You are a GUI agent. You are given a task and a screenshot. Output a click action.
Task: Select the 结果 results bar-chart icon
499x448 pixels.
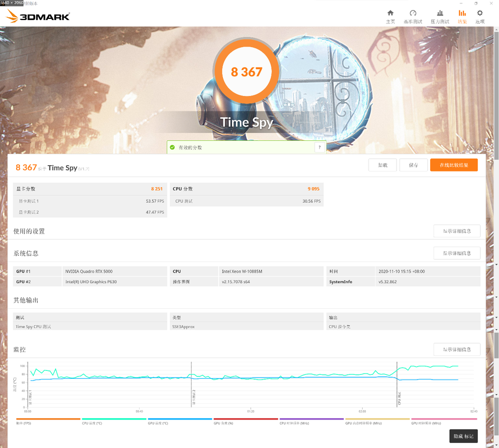pyautogui.click(x=462, y=16)
